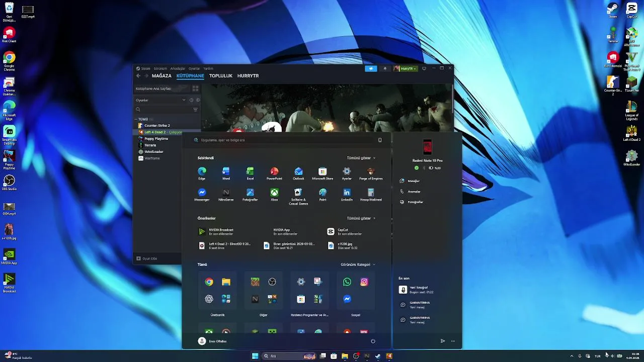Click the taskbar Ara search box

point(289,356)
